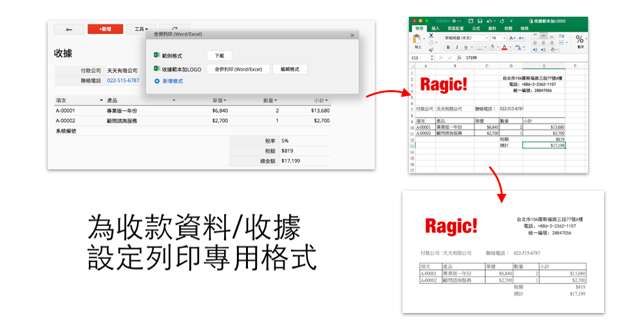This screenshot has height=322, width=644.
Task: Click the 新增格式 link
Action: (173, 81)
